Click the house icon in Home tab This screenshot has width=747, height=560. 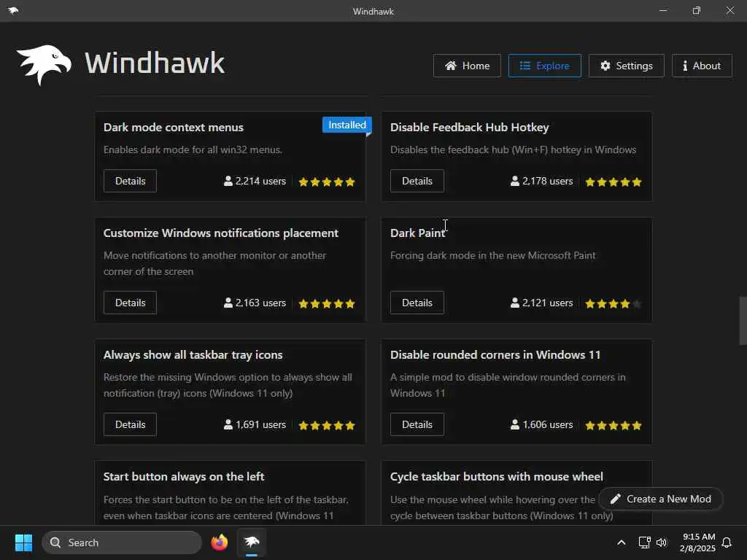[x=451, y=65]
